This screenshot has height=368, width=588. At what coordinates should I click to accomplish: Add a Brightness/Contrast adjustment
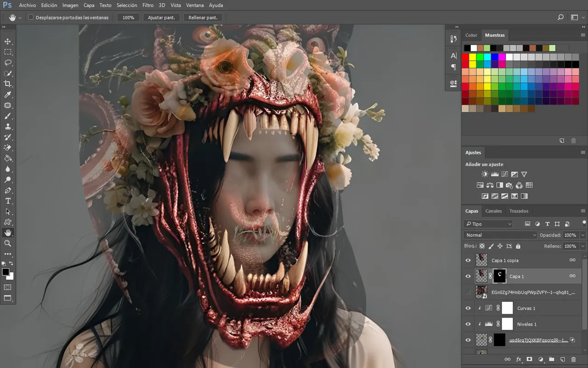click(x=485, y=174)
